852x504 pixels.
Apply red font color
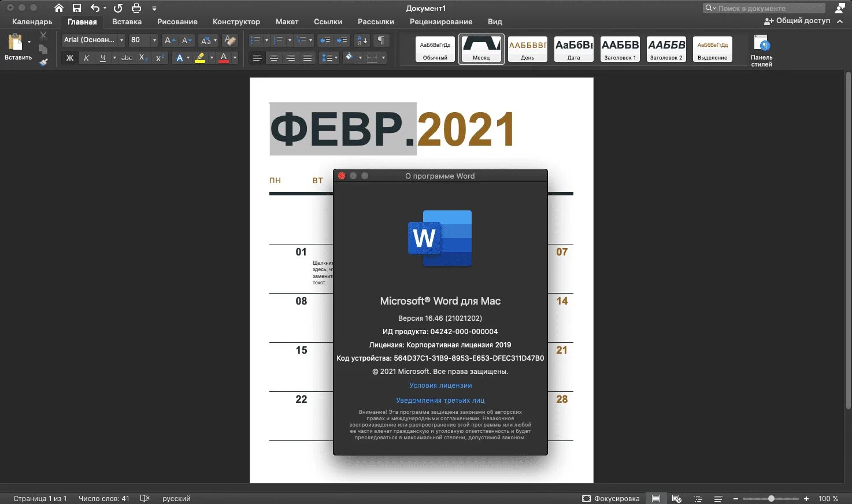[224, 58]
